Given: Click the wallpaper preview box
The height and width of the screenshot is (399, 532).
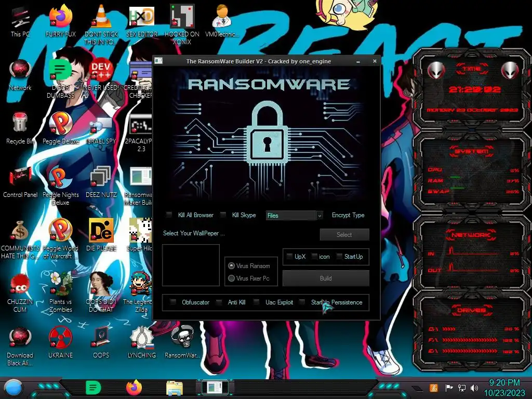Looking at the screenshot, I should [x=191, y=265].
